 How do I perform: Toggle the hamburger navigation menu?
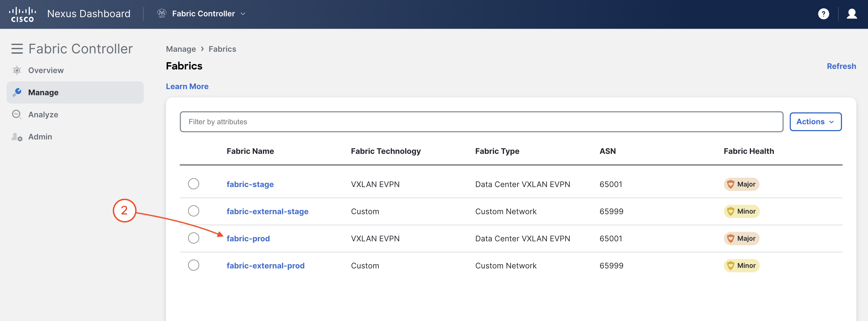pos(17,49)
